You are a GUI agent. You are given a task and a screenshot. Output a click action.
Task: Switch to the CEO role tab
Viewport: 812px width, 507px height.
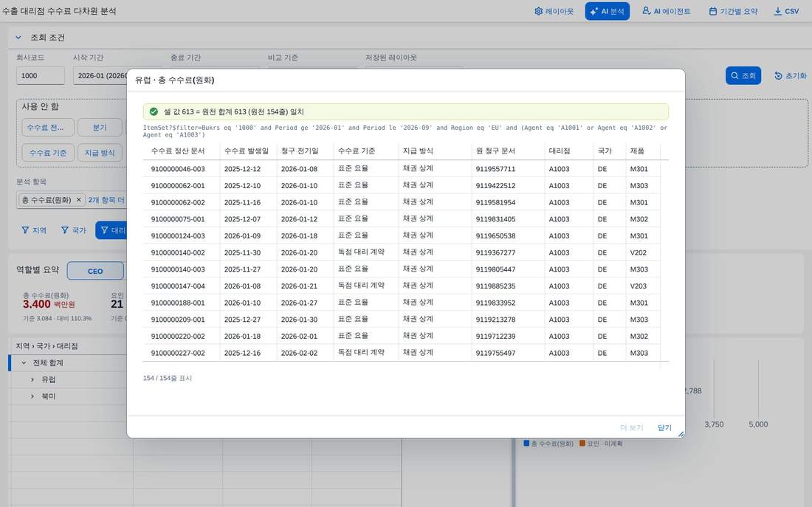[x=95, y=271]
